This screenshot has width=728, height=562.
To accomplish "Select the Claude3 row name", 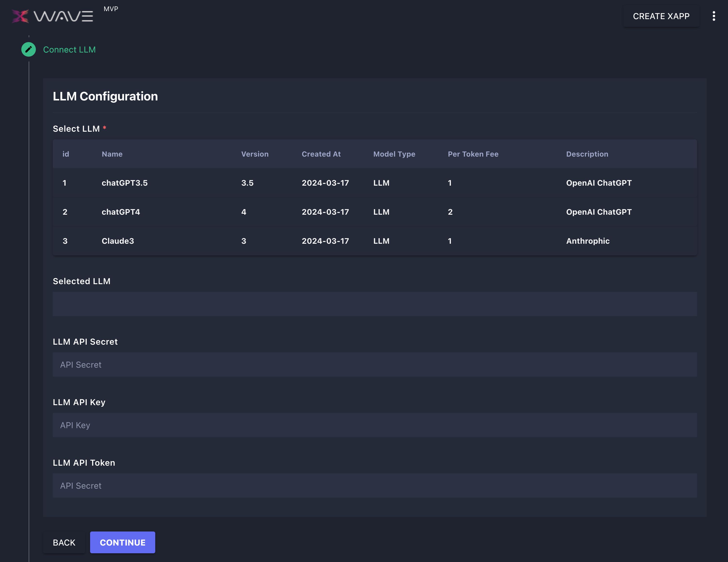I will [118, 241].
